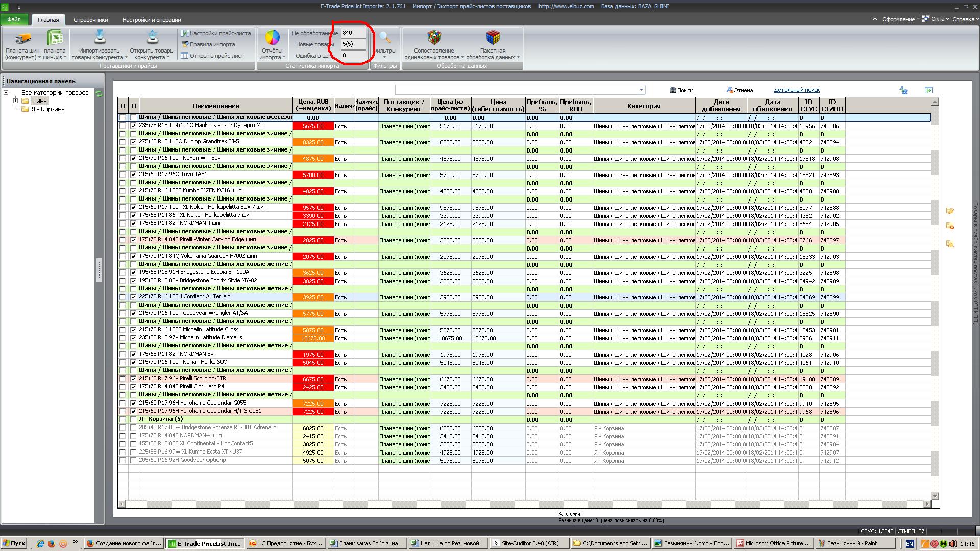Click the EN language indicator in tray
The height and width of the screenshot is (551, 980).
[910, 544]
